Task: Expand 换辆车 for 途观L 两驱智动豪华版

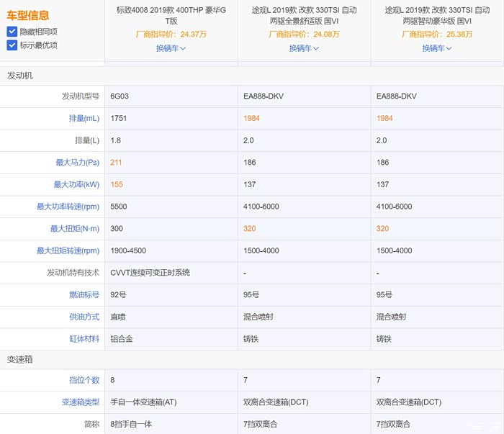Action: tap(436, 48)
